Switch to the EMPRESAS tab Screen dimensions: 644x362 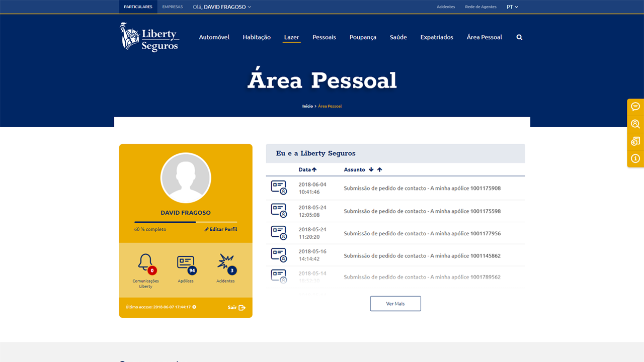pyautogui.click(x=173, y=7)
